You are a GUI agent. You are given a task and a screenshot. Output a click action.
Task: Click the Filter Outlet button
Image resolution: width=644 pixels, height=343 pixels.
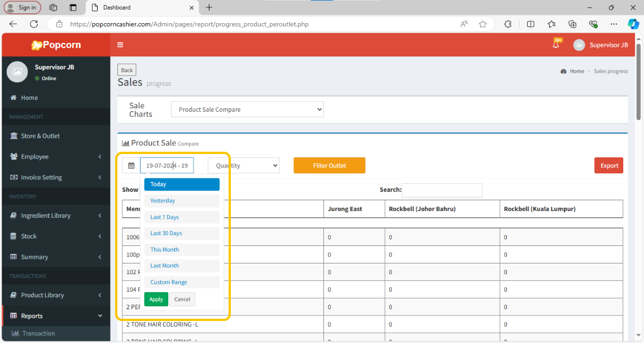pyautogui.click(x=330, y=165)
